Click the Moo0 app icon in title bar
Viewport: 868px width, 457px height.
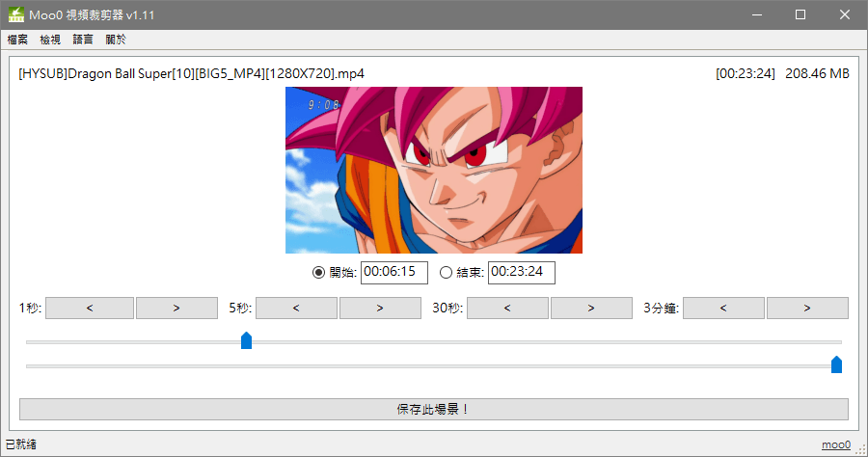coord(16,14)
